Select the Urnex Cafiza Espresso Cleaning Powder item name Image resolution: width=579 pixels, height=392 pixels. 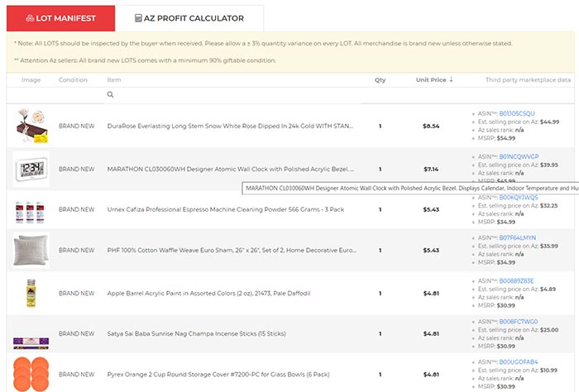point(225,209)
